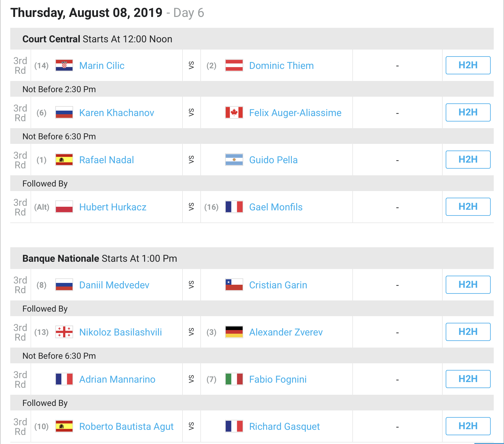The image size is (504, 444).
Task: Click the Italy flag beside Fabio Fognini
Action: coord(234,379)
